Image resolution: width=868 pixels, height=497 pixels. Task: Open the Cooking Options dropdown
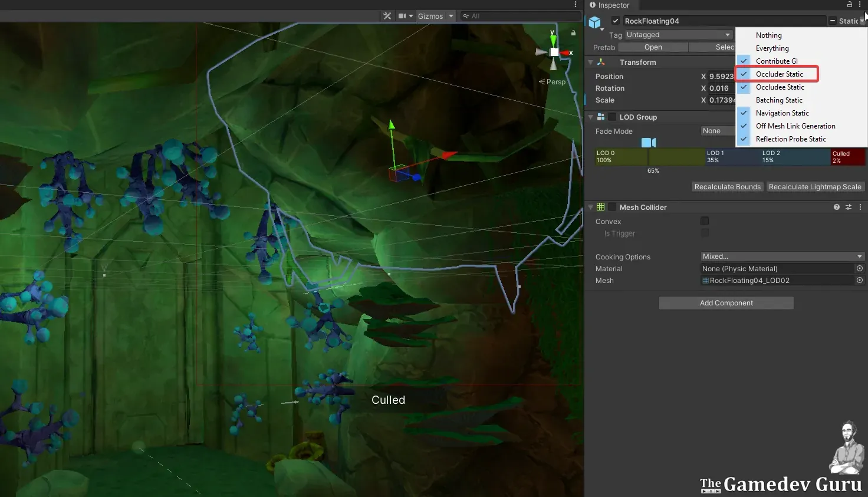coord(782,256)
